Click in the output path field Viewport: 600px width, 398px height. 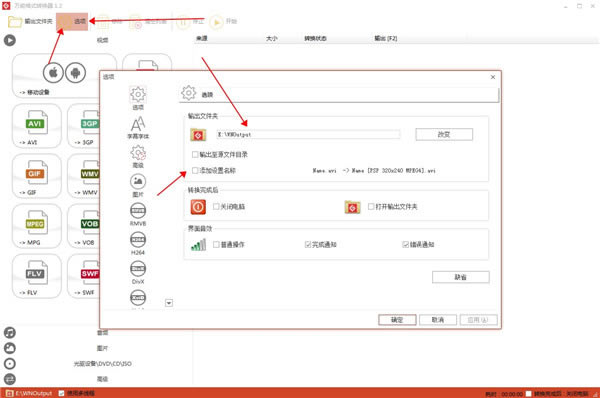(x=308, y=134)
